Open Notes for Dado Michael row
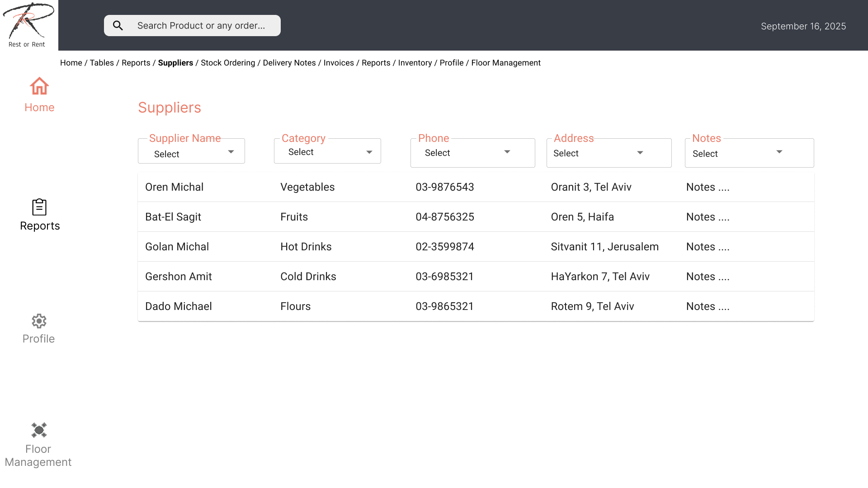 click(x=708, y=306)
